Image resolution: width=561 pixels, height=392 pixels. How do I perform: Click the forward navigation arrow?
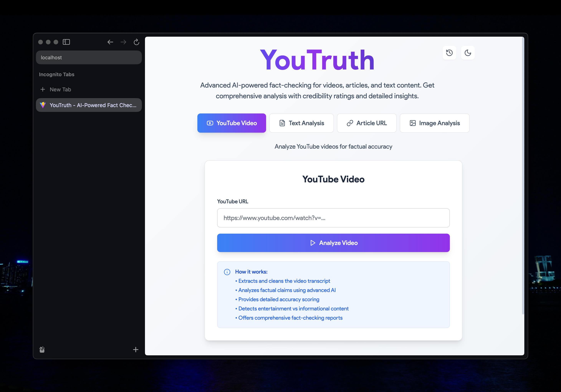(x=123, y=42)
